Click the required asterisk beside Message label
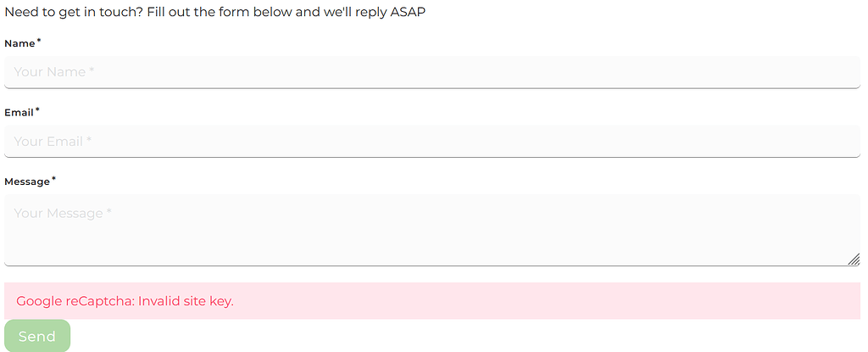 pos(54,179)
